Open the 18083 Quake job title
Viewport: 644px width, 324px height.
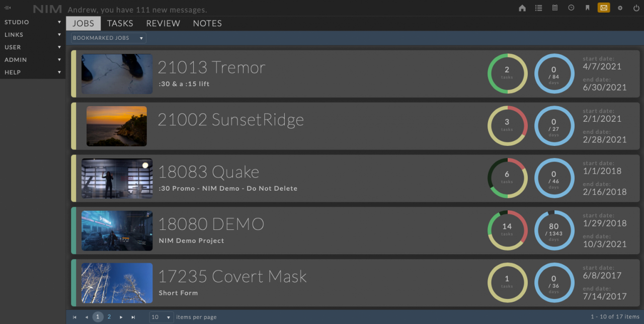209,172
